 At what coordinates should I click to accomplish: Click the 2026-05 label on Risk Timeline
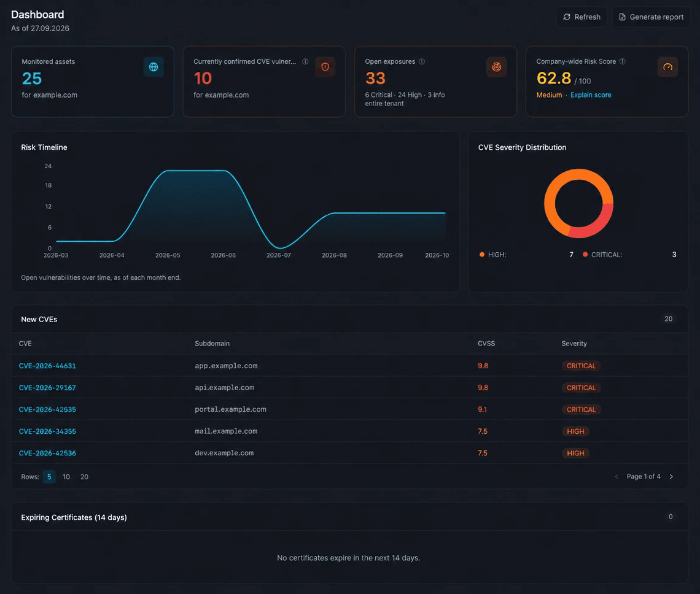(168, 255)
